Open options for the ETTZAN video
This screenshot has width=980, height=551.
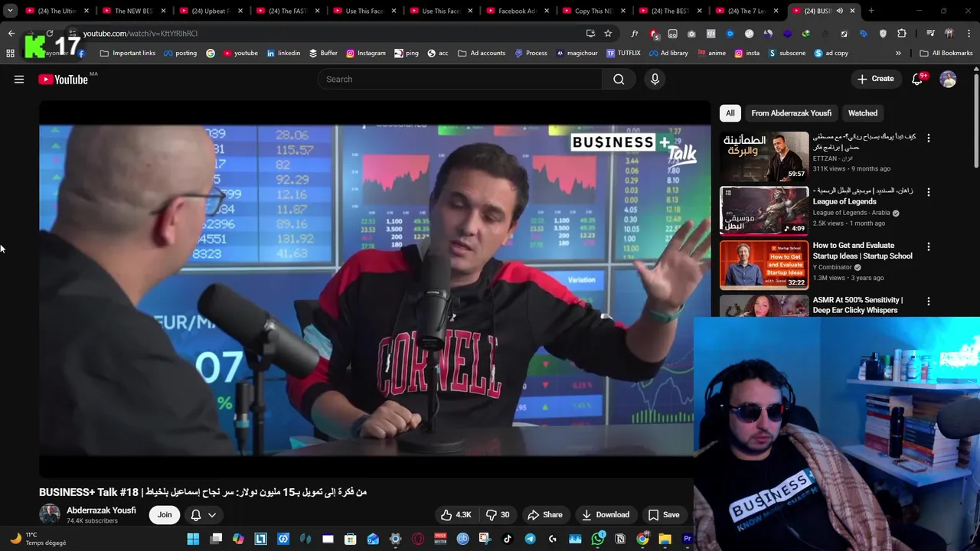(929, 138)
